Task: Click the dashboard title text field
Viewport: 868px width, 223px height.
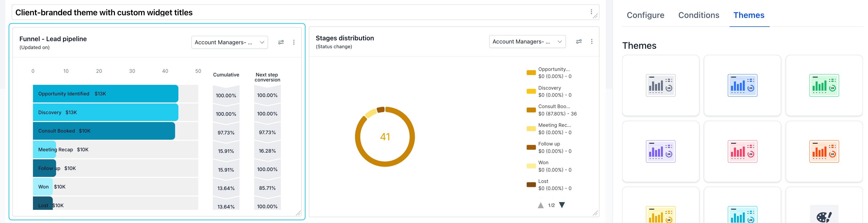Action: tap(305, 12)
